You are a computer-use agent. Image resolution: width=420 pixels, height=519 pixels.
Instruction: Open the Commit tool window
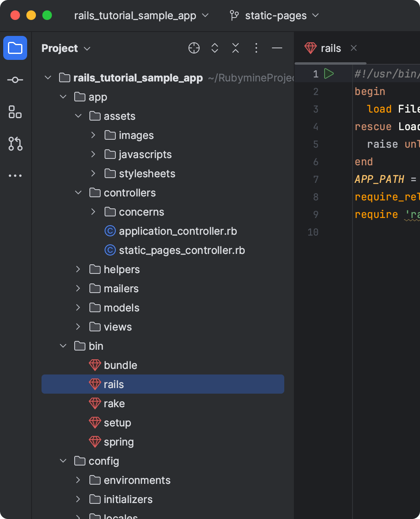pos(15,80)
